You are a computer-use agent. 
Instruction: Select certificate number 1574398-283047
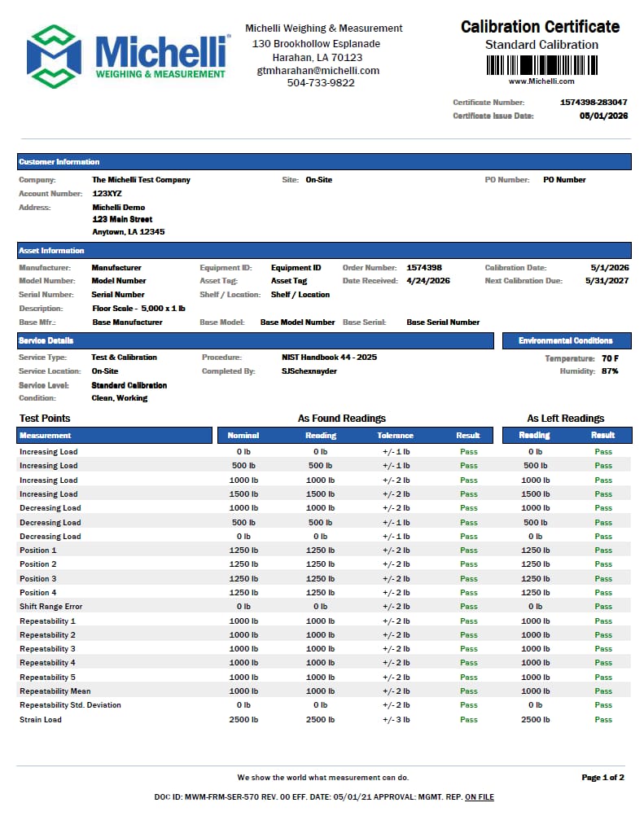tap(594, 102)
